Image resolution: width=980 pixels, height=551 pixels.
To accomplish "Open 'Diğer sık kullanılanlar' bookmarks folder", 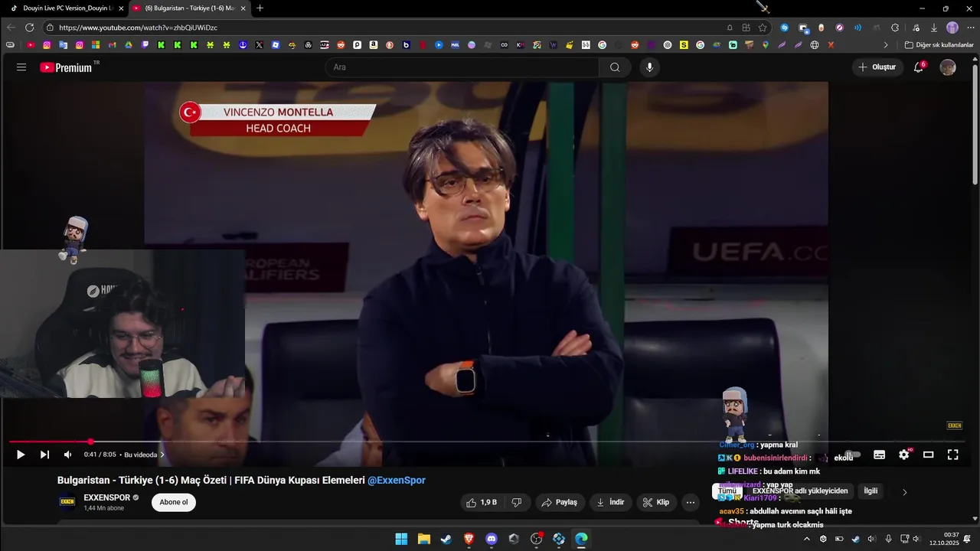I will pyautogui.click(x=939, y=45).
